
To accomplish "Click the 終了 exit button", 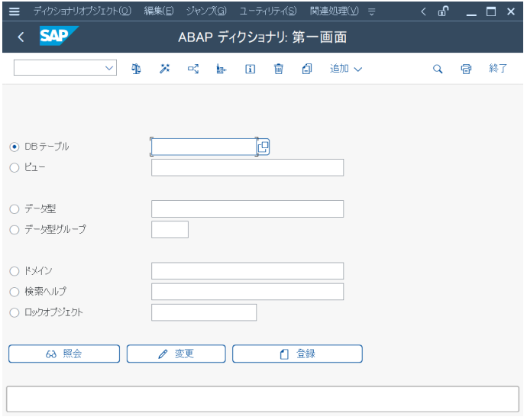I will coord(498,69).
